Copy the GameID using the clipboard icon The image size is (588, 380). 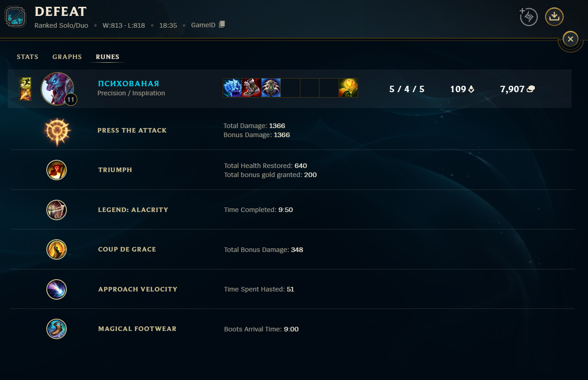222,25
